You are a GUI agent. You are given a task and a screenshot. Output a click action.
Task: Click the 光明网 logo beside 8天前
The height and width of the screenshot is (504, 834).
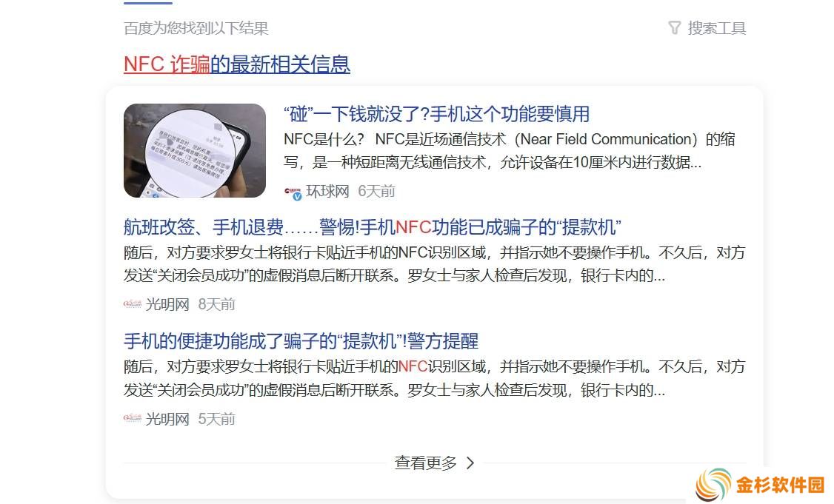click(133, 304)
